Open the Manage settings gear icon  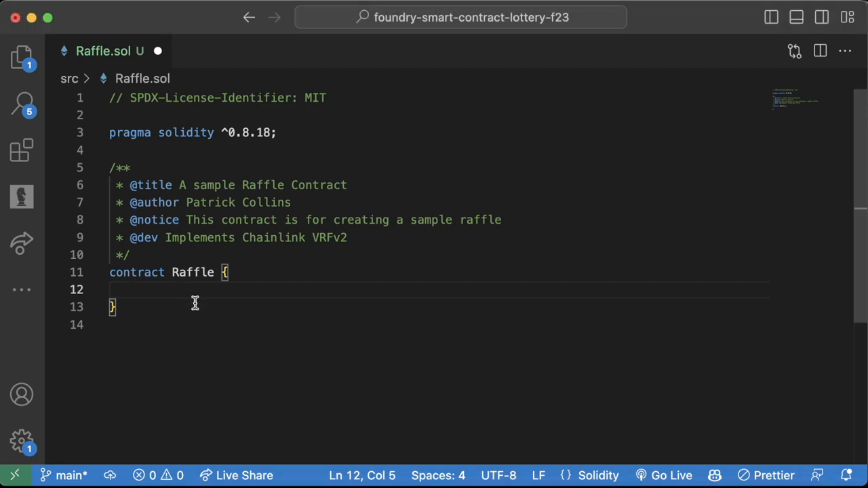click(x=22, y=441)
